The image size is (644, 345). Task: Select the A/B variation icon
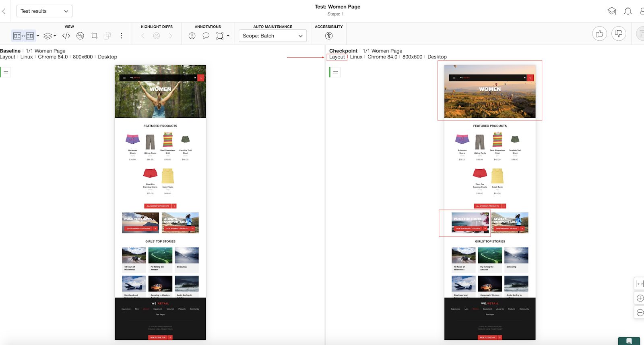[x=80, y=36]
